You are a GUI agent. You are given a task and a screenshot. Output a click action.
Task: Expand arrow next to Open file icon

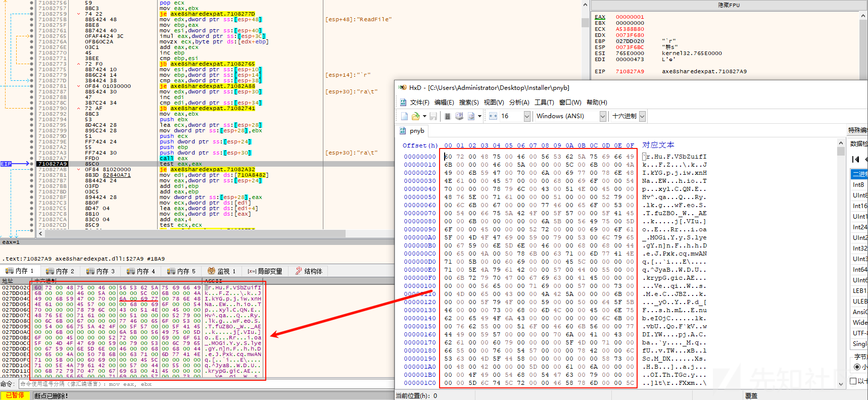(x=424, y=116)
